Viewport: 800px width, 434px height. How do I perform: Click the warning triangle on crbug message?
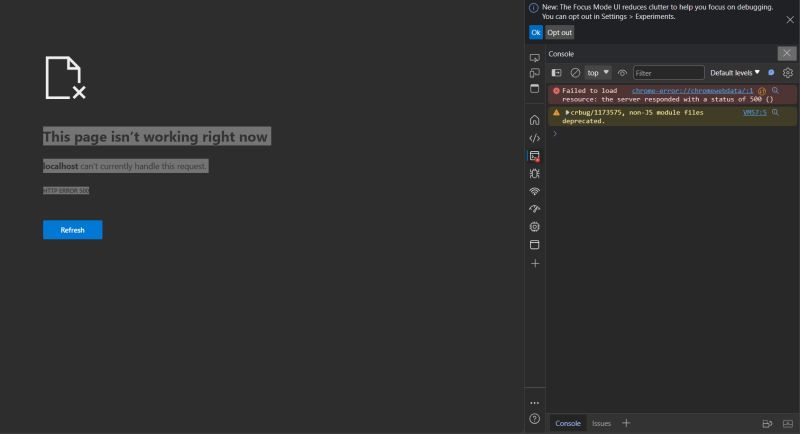tap(556, 112)
